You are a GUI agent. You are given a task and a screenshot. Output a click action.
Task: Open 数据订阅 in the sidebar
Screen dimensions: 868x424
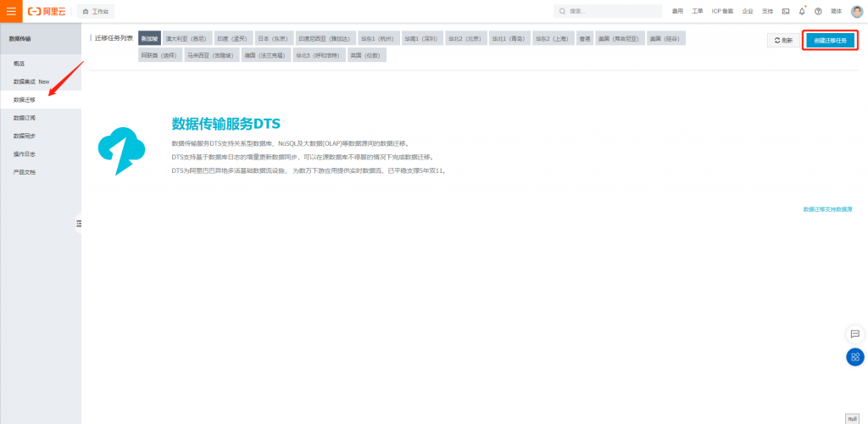[x=41, y=118]
